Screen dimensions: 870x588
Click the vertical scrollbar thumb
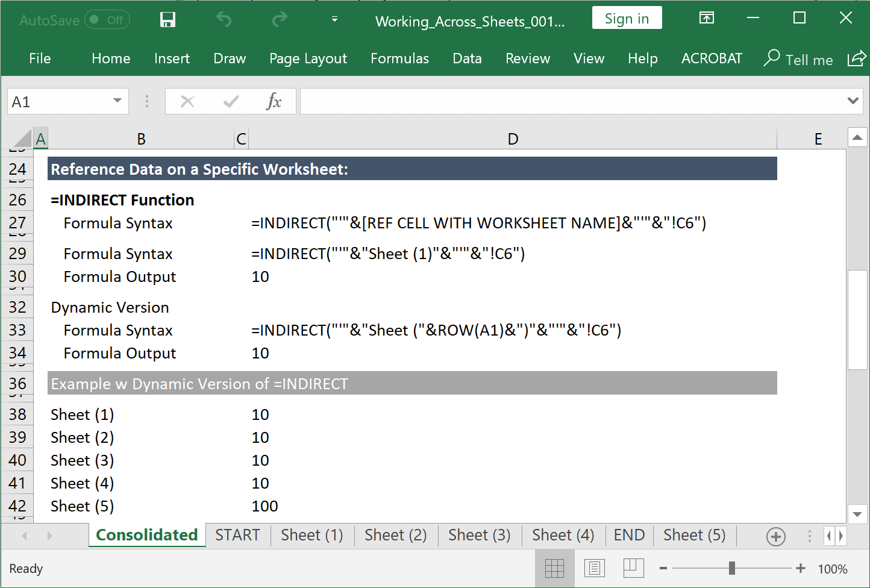click(857, 320)
